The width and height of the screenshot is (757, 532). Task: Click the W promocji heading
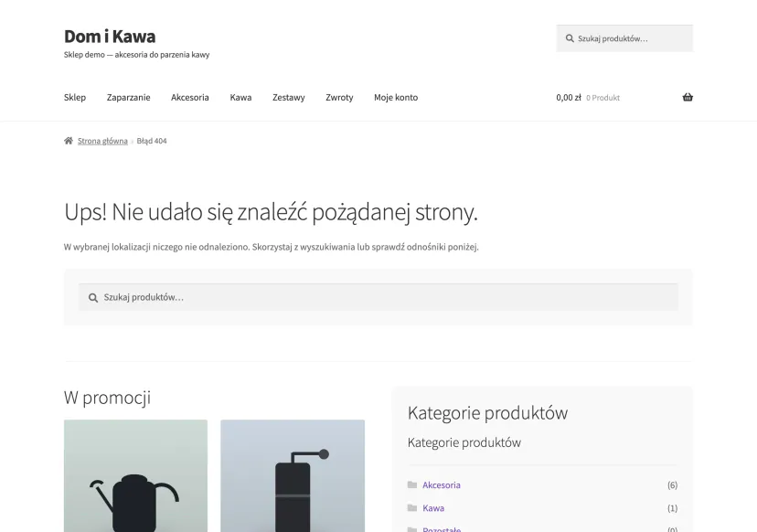click(x=107, y=398)
